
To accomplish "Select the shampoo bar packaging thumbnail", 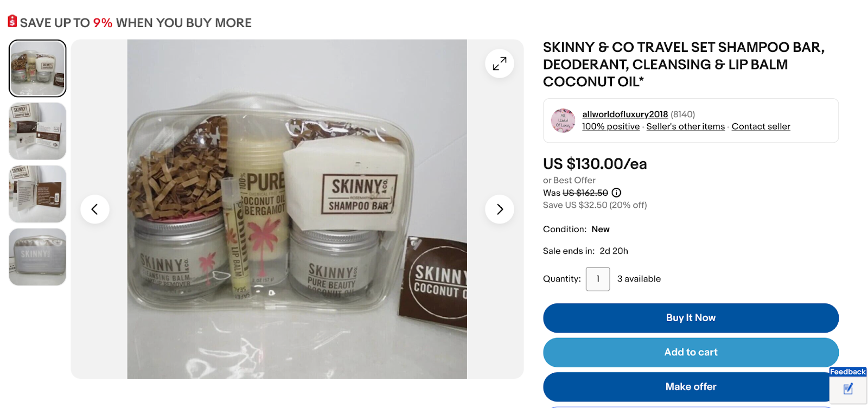I will [37, 131].
